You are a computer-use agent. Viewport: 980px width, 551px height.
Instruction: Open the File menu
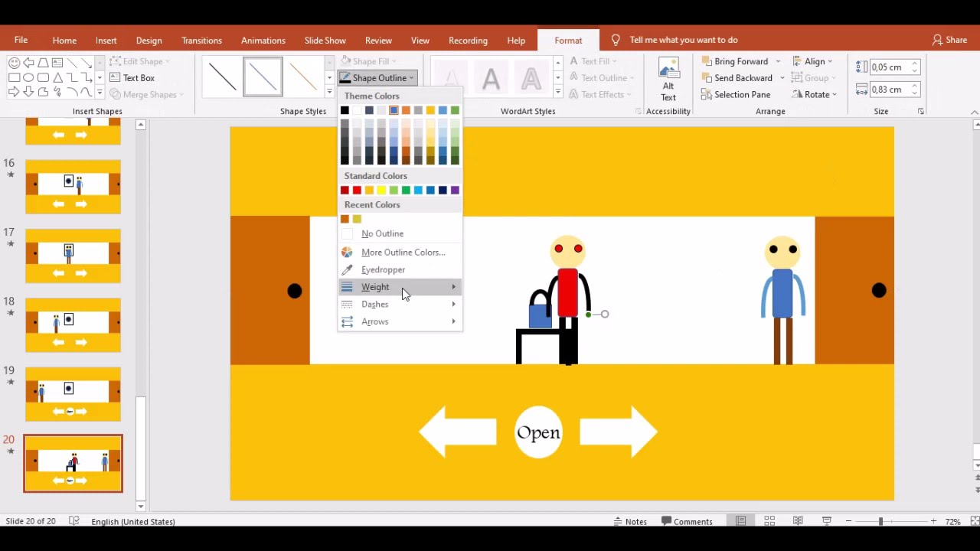click(21, 41)
